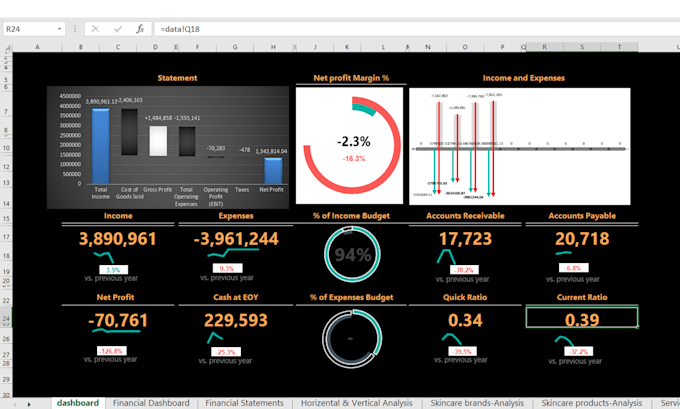Click the formula bar options dots handle

[75, 29]
